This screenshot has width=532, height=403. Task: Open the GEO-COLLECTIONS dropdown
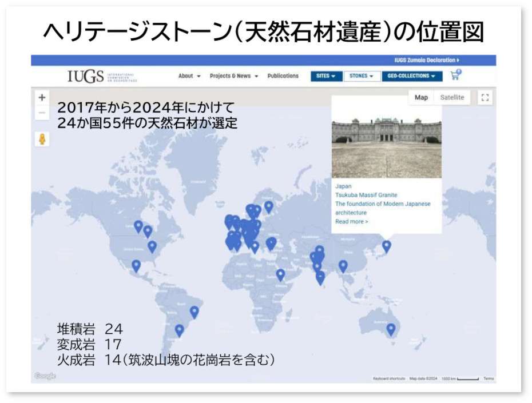(x=411, y=76)
